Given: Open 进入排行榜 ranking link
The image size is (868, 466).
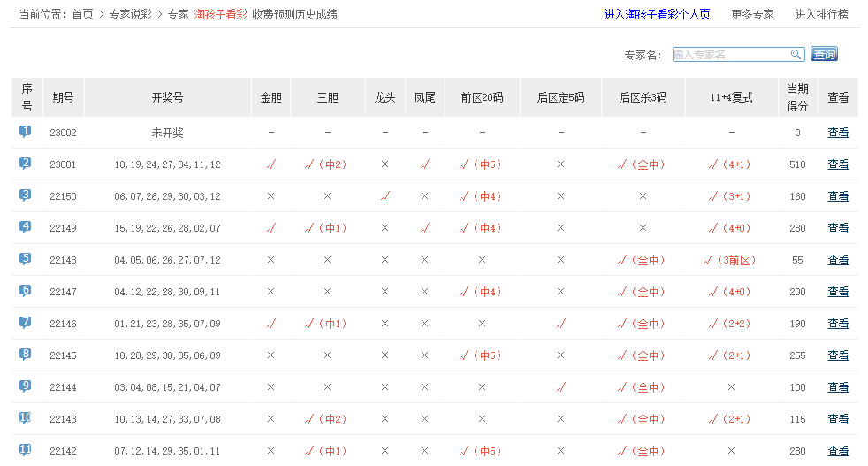Looking at the screenshot, I should (x=821, y=14).
